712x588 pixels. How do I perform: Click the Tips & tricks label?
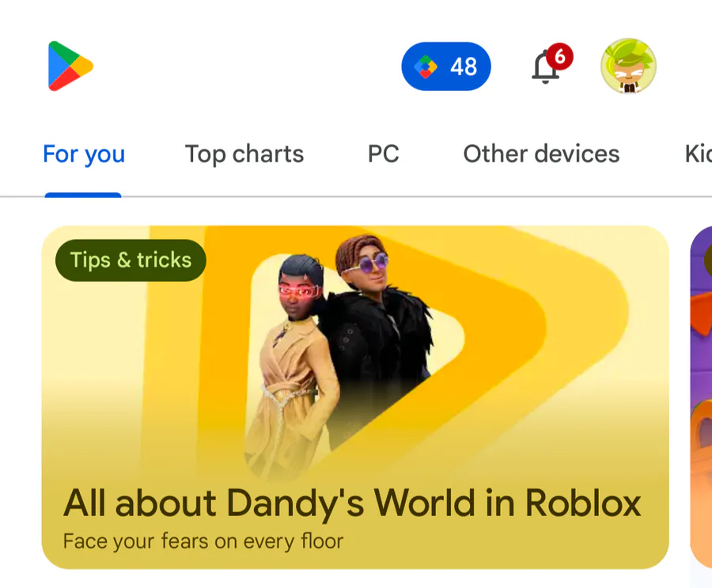[x=131, y=260]
